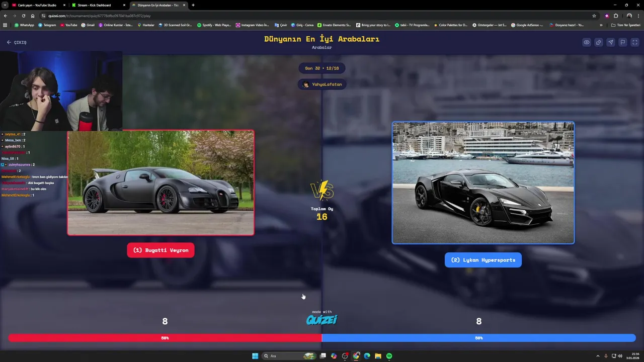Vote for (1) Bugatti Veyron button
This screenshot has width=644, height=362.
(x=160, y=250)
